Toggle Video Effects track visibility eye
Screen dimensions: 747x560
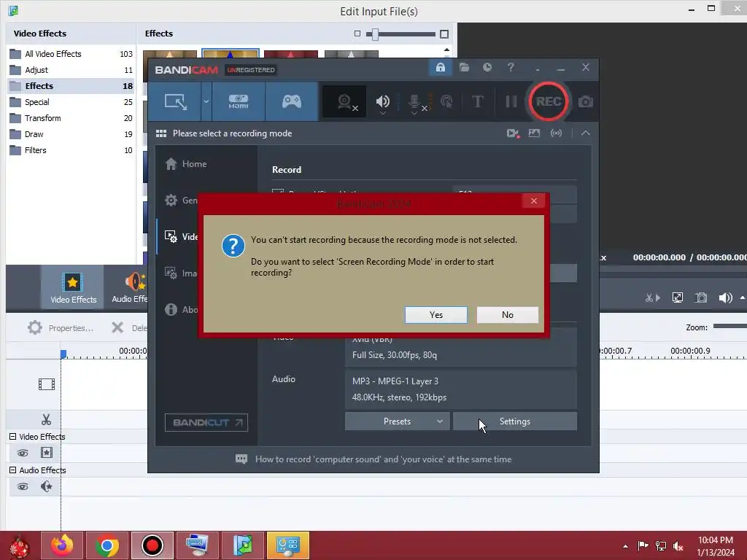[x=23, y=453]
